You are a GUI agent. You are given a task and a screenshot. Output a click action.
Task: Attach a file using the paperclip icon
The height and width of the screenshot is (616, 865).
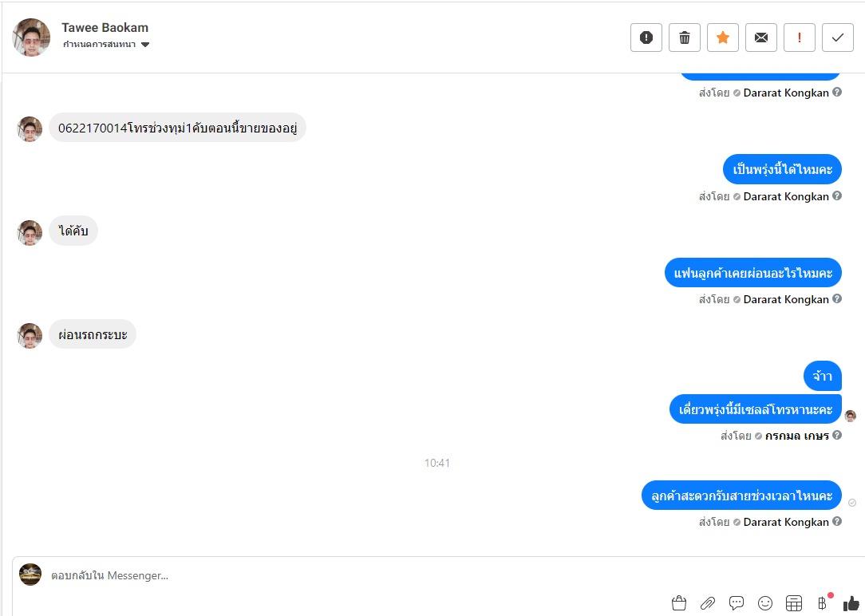[x=708, y=602]
